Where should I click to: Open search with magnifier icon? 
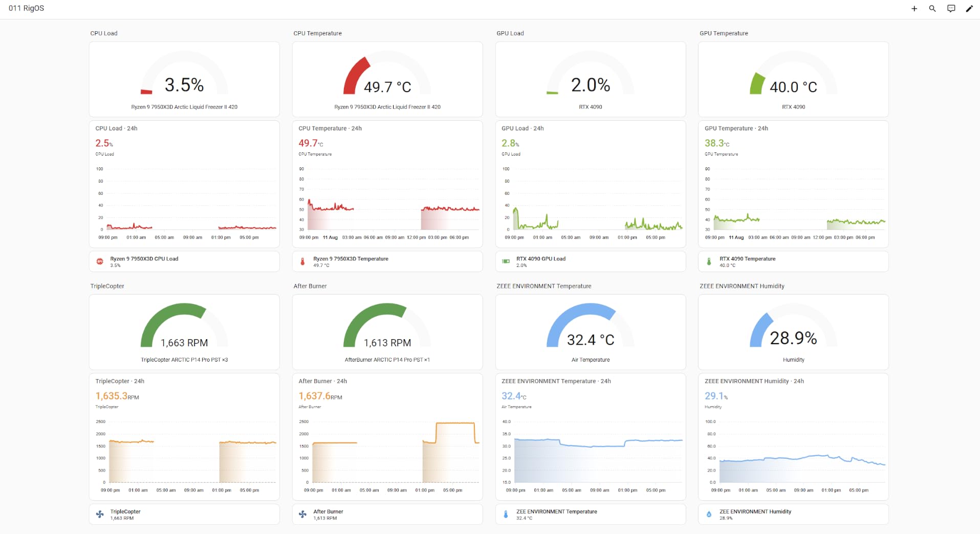point(932,9)
